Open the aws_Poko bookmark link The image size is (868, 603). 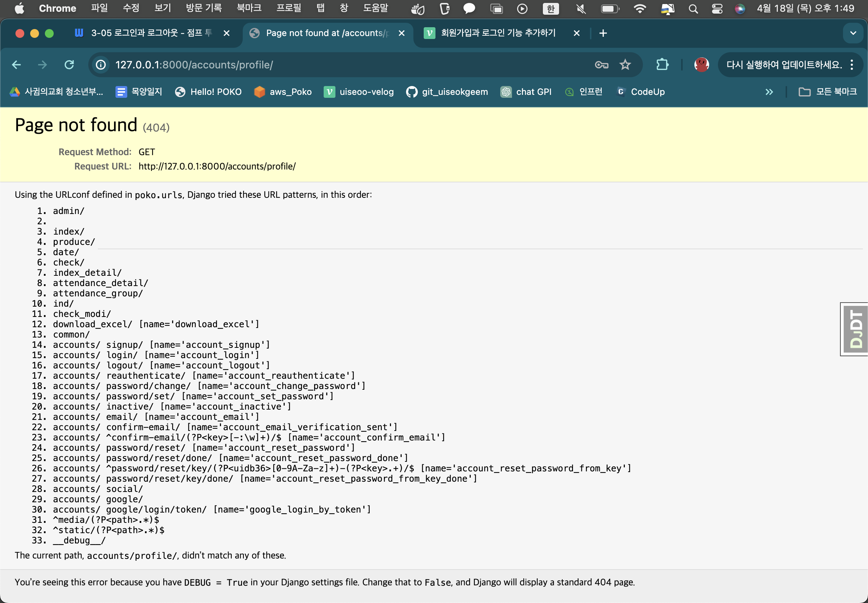283,92
